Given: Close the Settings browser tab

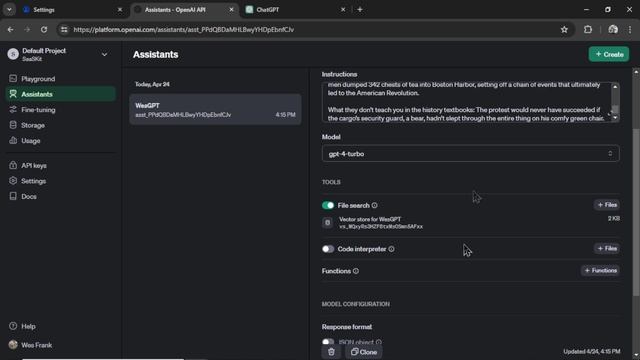Looking at the screenshot, I should [x=120, y=10].
